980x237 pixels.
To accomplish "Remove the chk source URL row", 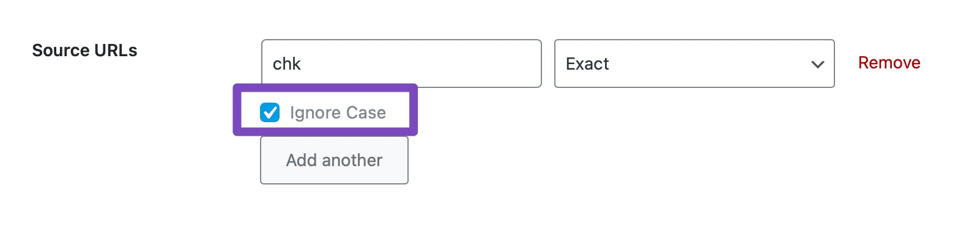I will (x=889, y=63).
